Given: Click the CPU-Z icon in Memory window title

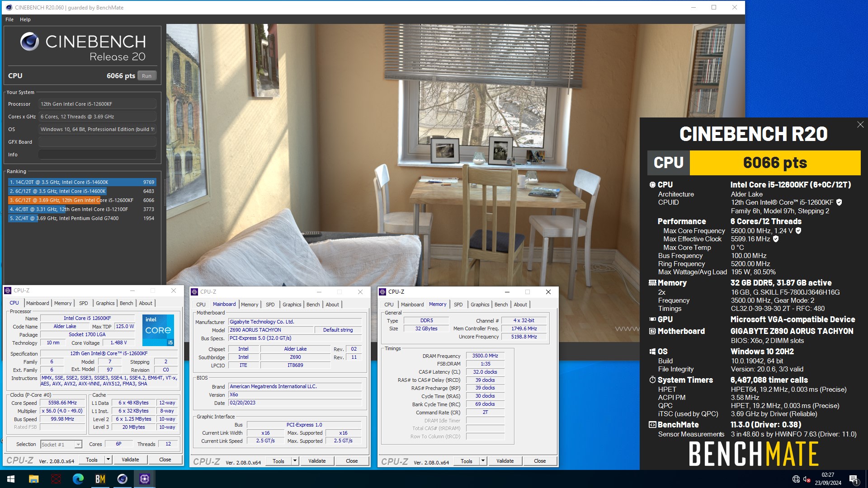Looking at the screenshot, I should click(382, 292).
